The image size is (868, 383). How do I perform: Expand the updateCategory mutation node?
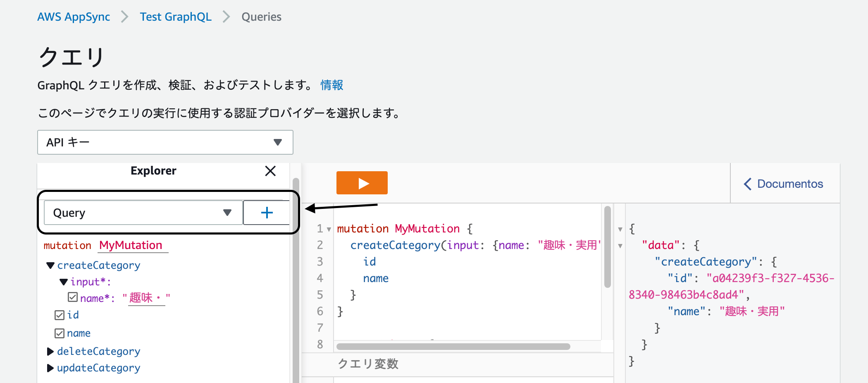pos(50,368)
